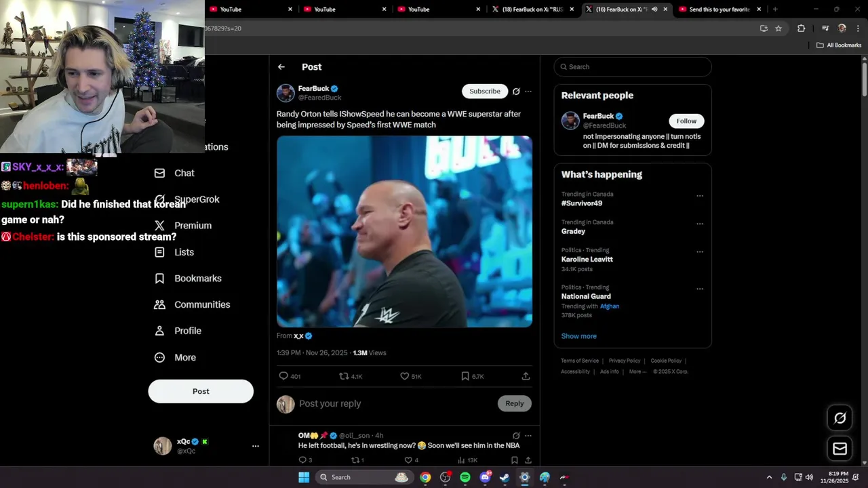Open the All Bookmarks folder
The width and height of the screenshot is (868, 488).
(839, 45)
